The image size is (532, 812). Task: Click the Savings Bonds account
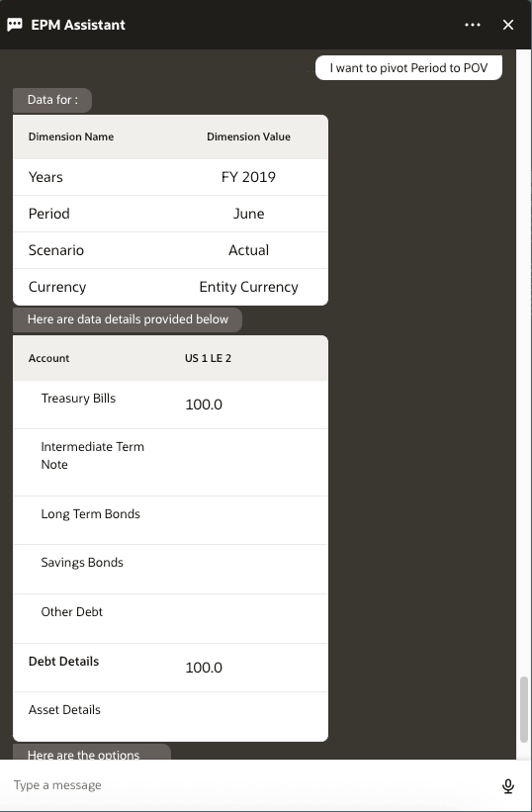click(x=82, y=563)
